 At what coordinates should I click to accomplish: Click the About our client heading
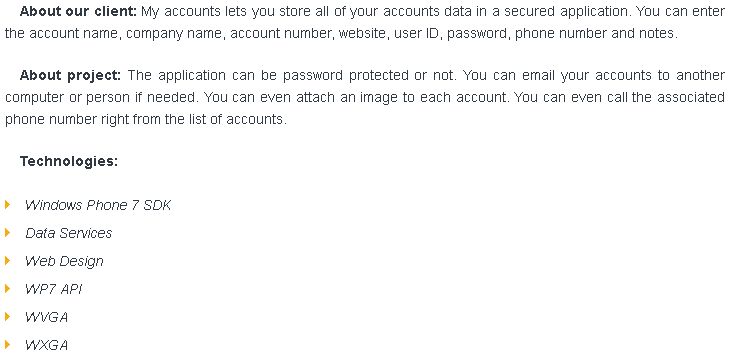78,11
